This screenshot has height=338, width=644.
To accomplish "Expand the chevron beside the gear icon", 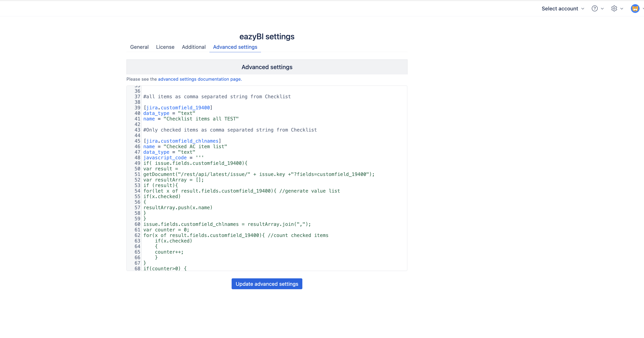I will pyautogui.click(x=622, y=9).
